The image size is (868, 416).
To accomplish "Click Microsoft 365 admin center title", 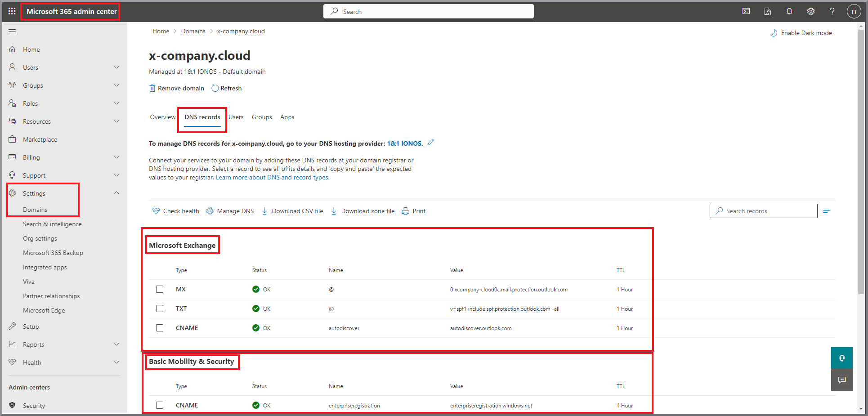I will 72,11.
